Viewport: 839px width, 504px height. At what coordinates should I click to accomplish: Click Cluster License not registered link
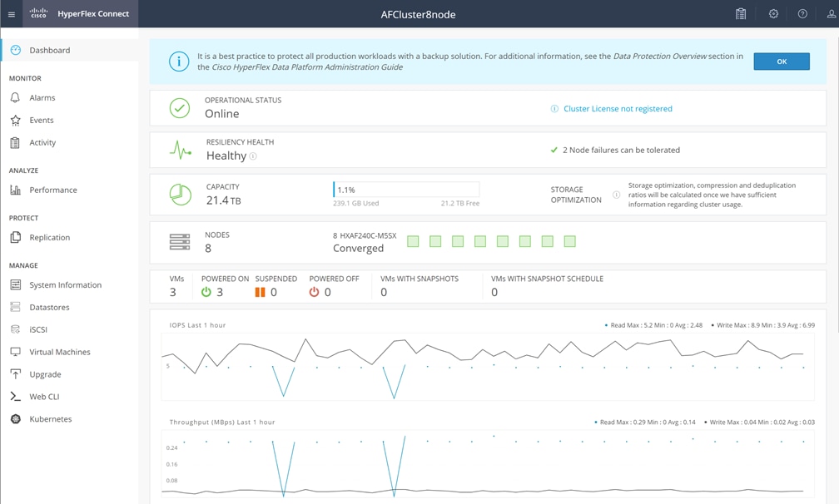point(618,108)
